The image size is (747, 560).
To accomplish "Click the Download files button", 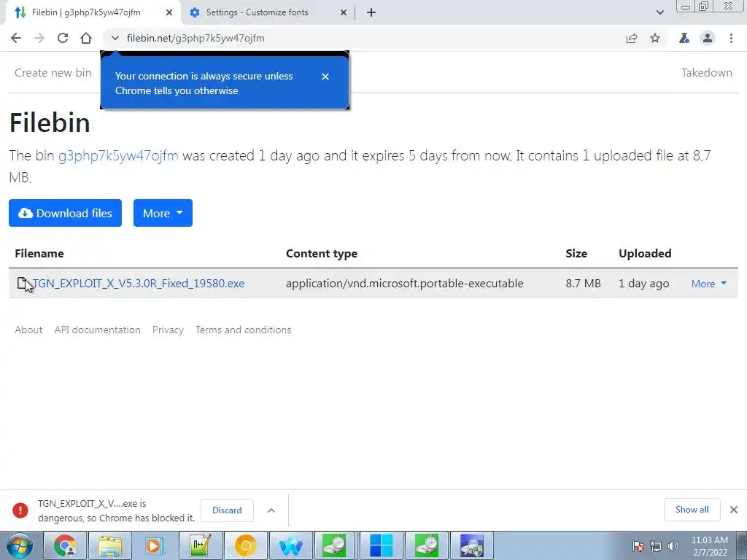I will [x=65, y=213].
